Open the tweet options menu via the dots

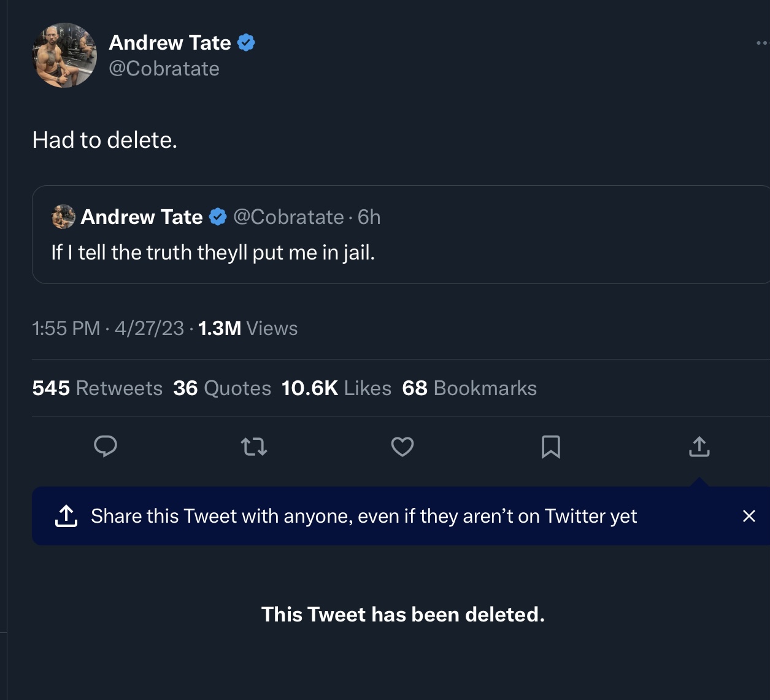(x=762, y=42)
